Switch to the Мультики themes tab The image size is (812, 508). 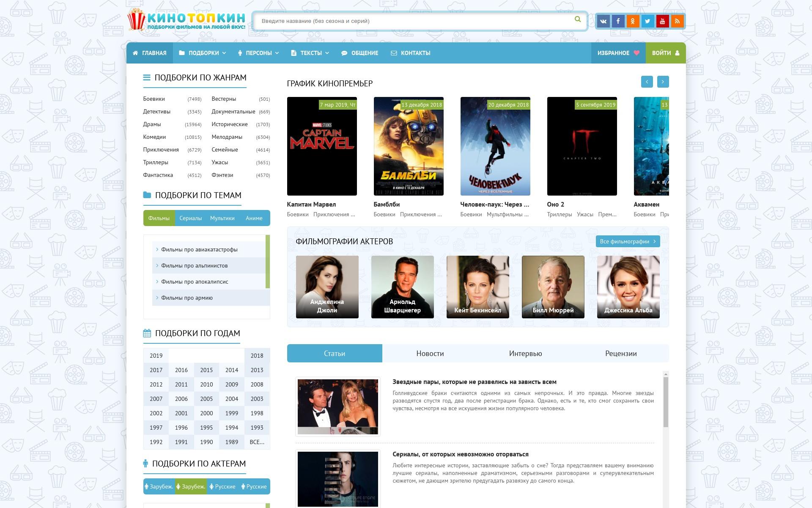click(x=222, y=218)
